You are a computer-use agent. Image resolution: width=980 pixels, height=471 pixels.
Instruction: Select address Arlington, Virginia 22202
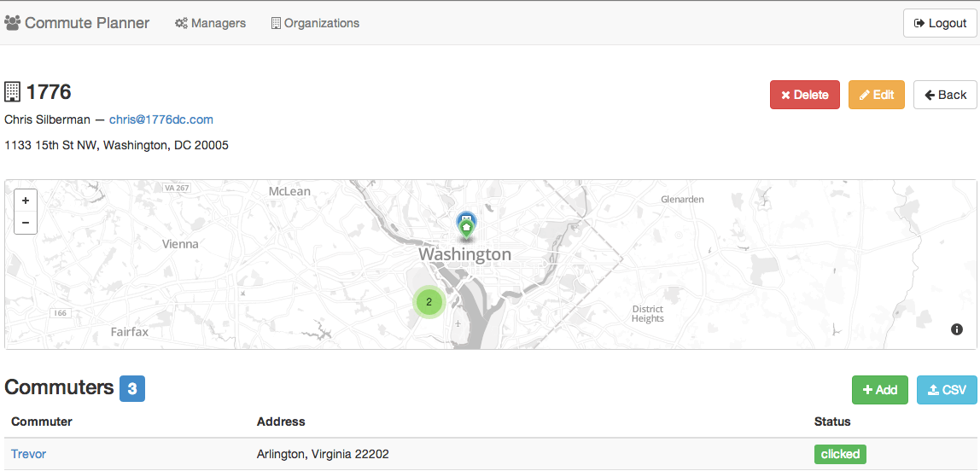pyautogui.click(x=323, y=454)
